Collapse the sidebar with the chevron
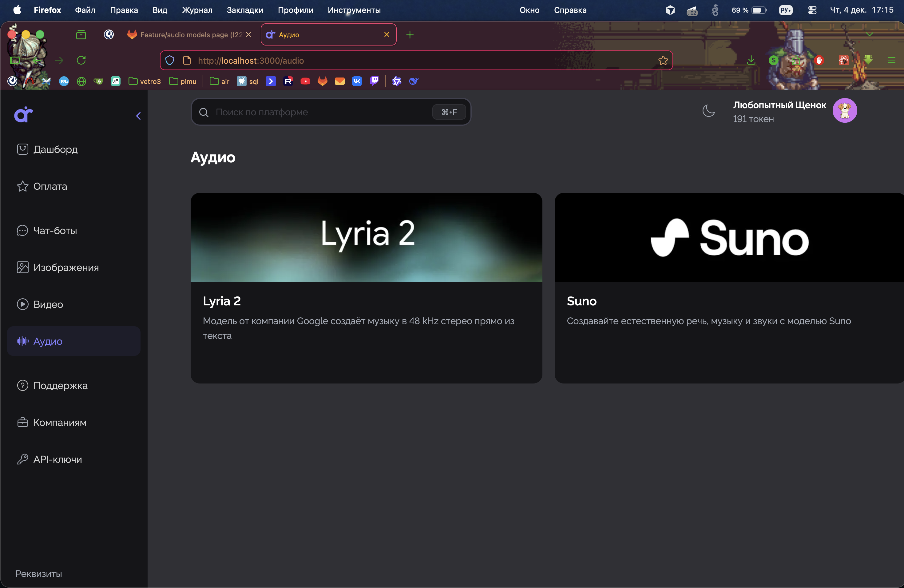Viewport: 904px width, 588px height. pos(138,116)
